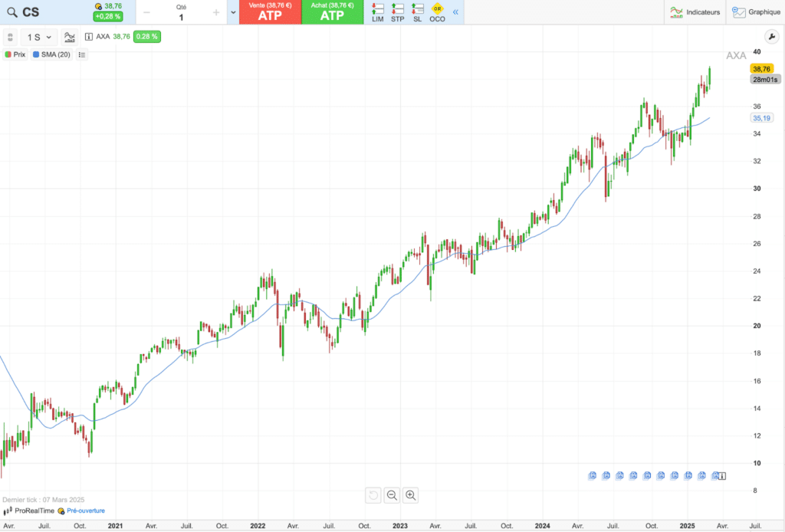Click the blue SMA (20) color swatch
Image resolution: width=785 pixels, height=532 pixels.
(x=36, y=54)
